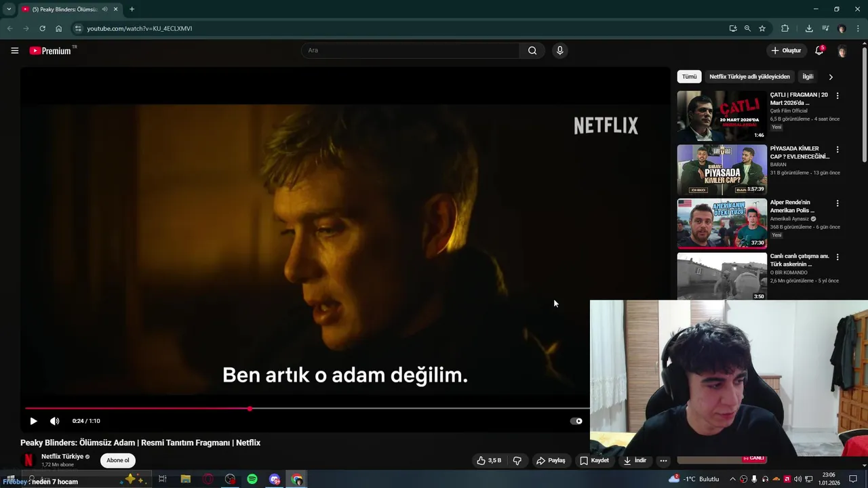Download the video via İndir
The image size is (868, 488).
point(635,460)
